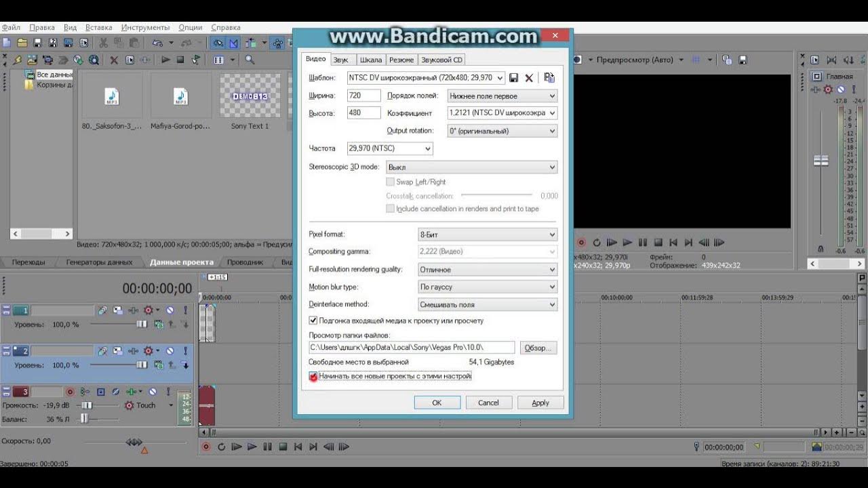Click the New project icon in main toolbar

tap(6, 43)
